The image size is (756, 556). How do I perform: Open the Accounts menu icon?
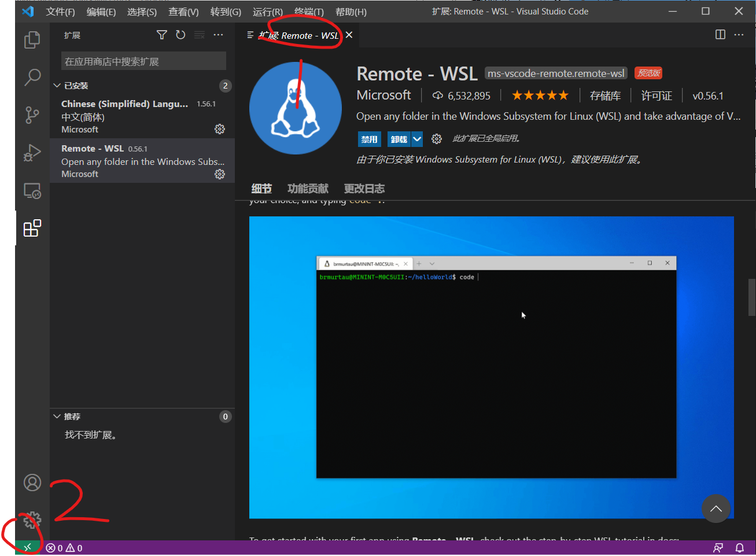tap(32, 483)
